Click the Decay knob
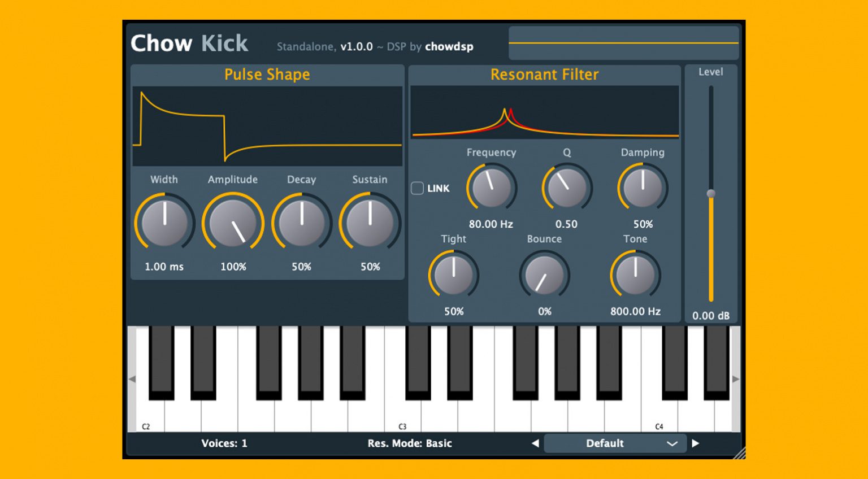This screenshot has width=868, height=479. [301, 223]
